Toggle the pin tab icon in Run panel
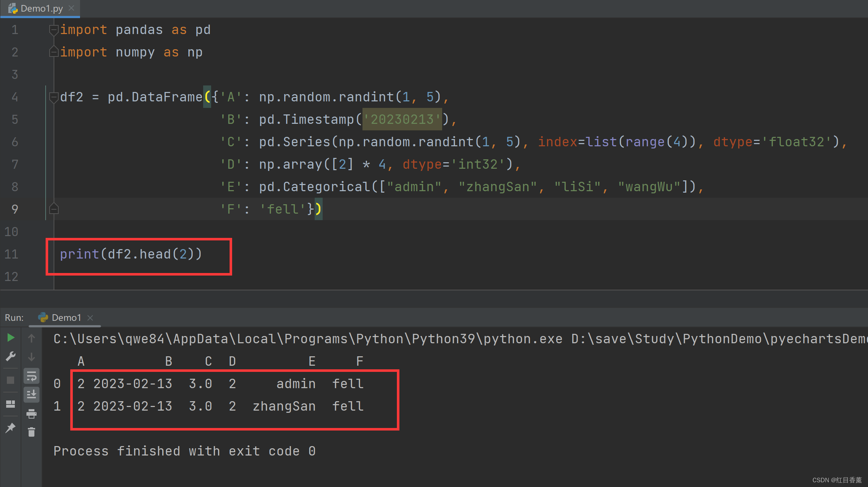This screenshot has height=487, width=868. [11, 428]
